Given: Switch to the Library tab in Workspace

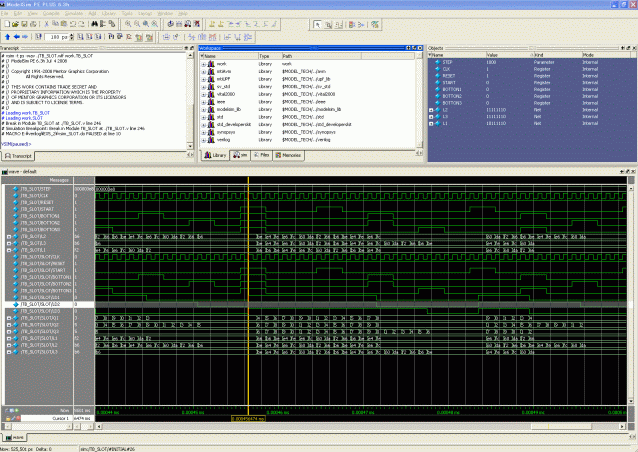Looking at the screenshot, I should 216,155.
